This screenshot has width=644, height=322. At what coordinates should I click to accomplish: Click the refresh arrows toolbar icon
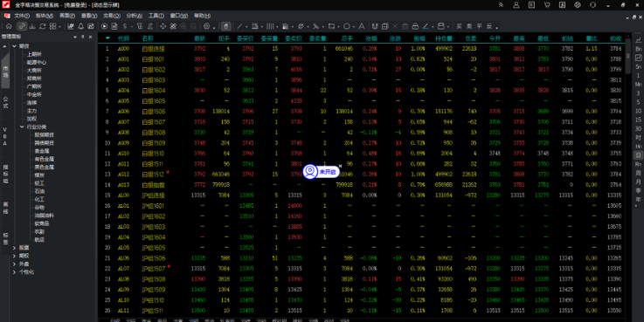(42, 26)
